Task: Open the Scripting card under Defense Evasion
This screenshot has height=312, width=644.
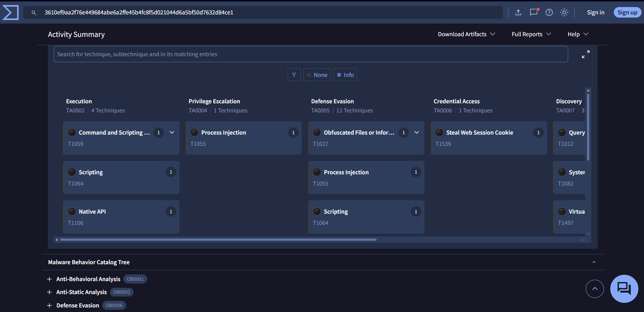Action: coord(366,217)
